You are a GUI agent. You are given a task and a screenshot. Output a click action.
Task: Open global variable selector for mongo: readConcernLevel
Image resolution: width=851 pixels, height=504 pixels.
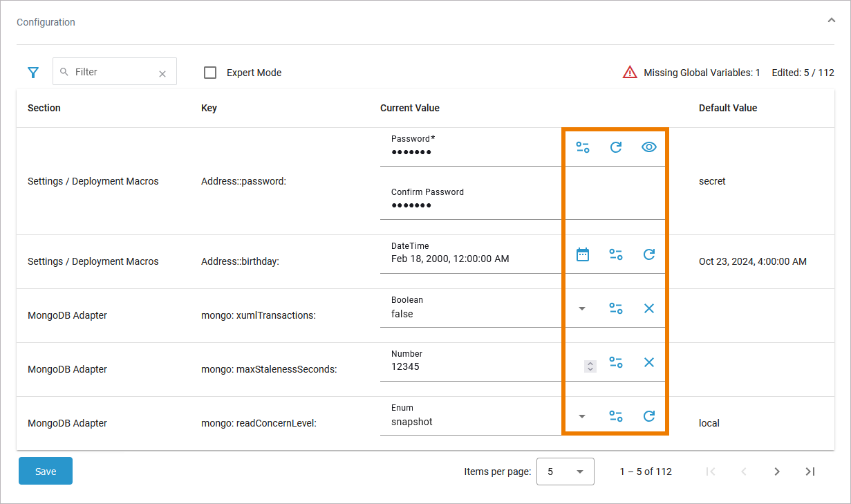[615, 416]
